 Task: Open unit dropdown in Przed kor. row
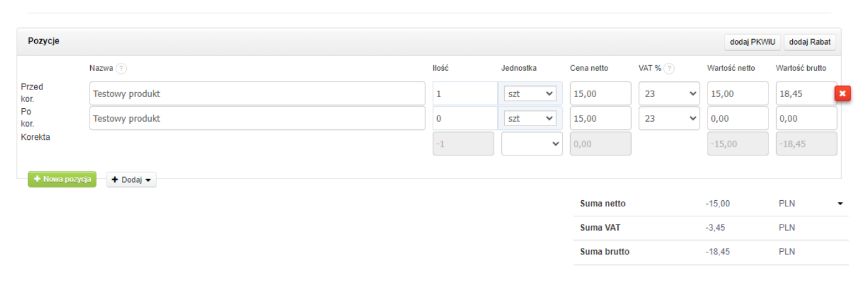(x=530, y=93)
